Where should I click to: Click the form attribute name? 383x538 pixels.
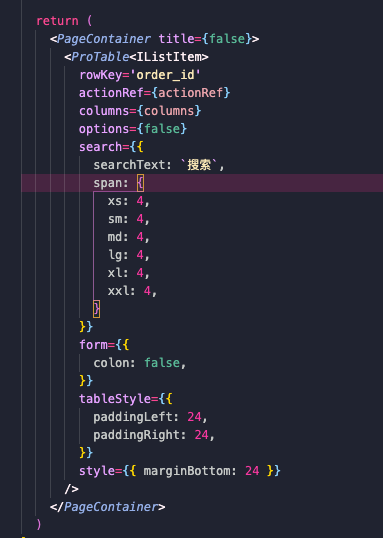point(93,344)
